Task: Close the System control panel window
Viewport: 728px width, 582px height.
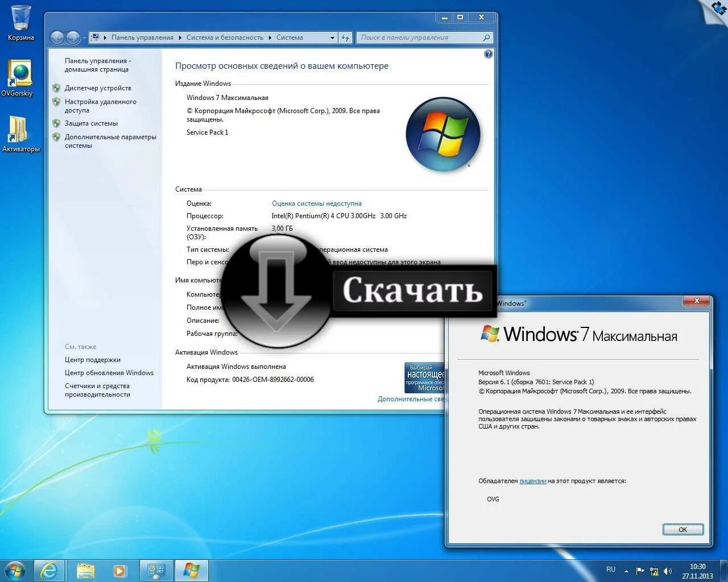Action: point(481,17)
